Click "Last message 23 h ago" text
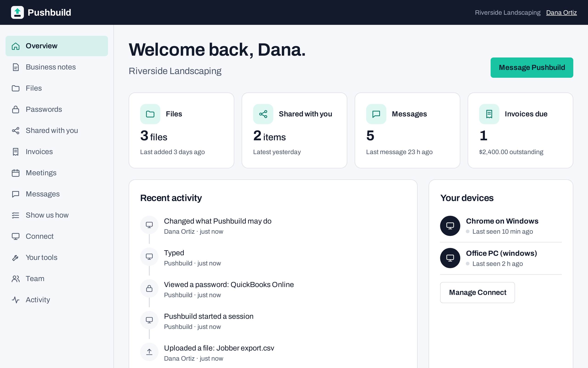Viewport: 588px width, 368px height. pyautogui.click(x=399, y=152)
